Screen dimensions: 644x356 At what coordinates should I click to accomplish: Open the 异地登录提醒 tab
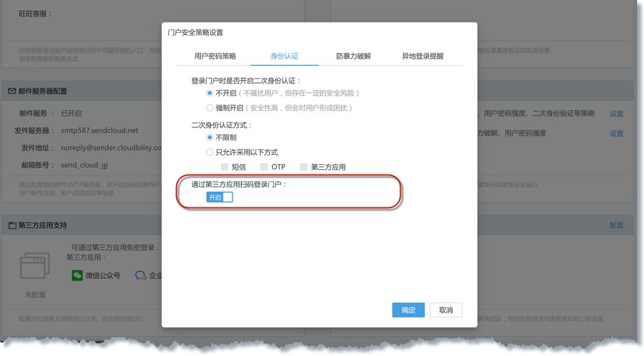coord(423,56)
